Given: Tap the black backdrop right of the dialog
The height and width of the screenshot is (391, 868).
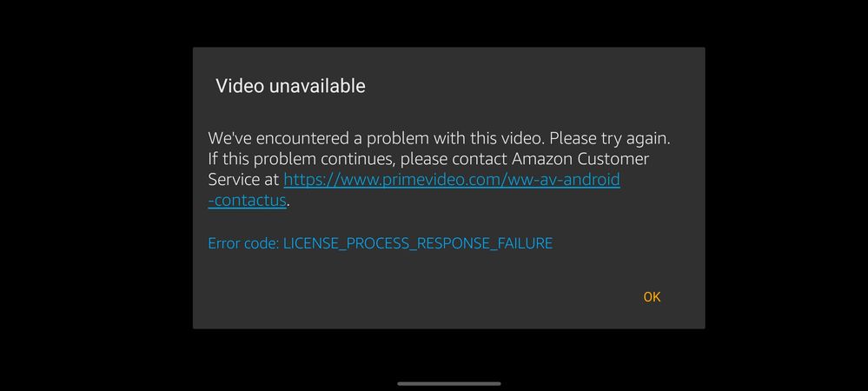Looking at the screenshot, I should (786, 189).
